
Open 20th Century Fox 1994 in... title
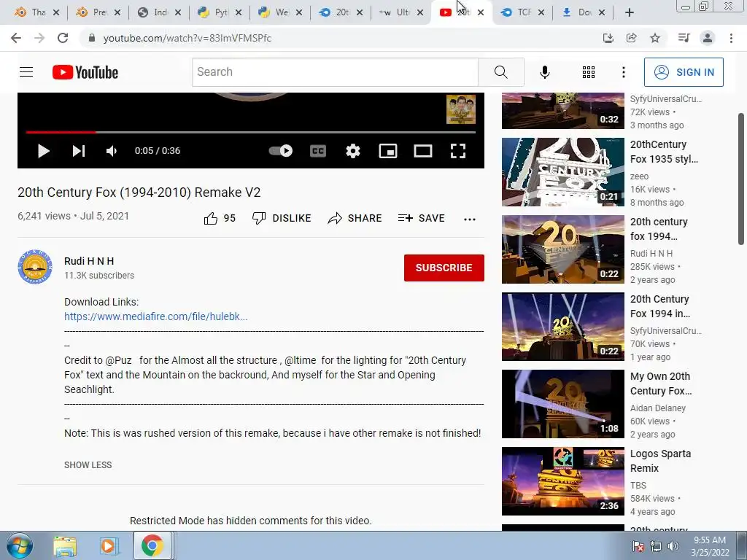(659, 306)
